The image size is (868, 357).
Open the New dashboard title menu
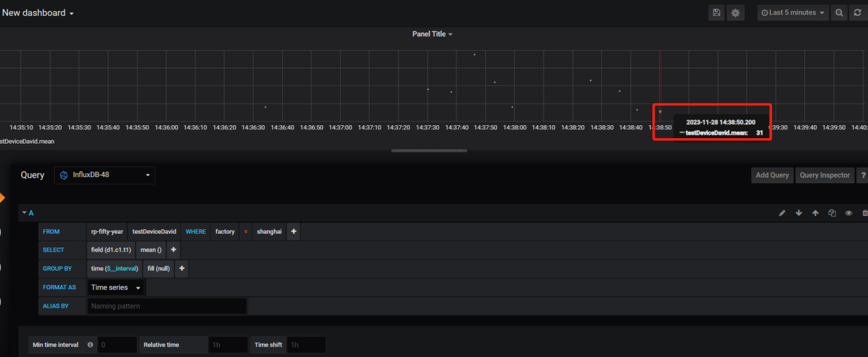[38, 13]
